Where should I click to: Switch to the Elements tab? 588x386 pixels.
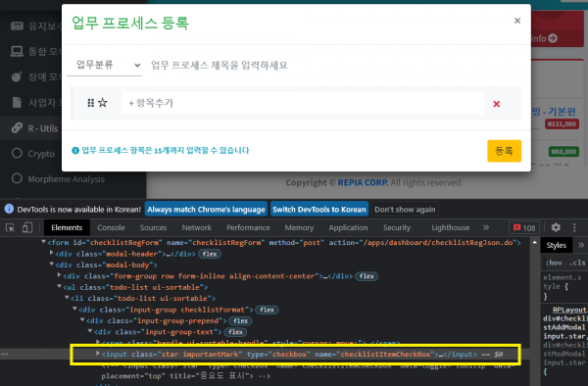(67, 227)
